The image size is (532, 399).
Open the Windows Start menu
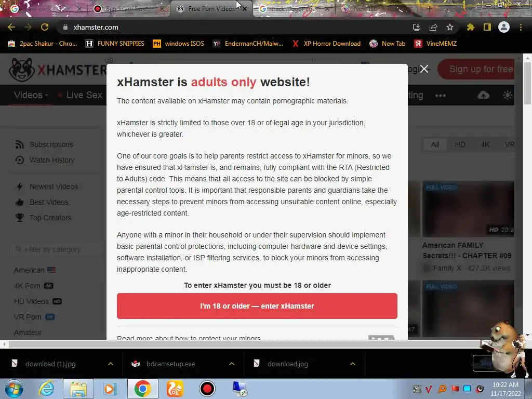(14, 389)
